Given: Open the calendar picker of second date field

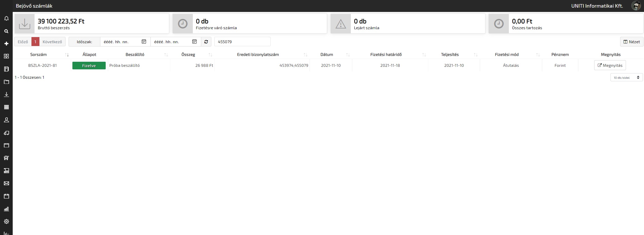Looking at the screenshot, I should click(x=194, y=42).
